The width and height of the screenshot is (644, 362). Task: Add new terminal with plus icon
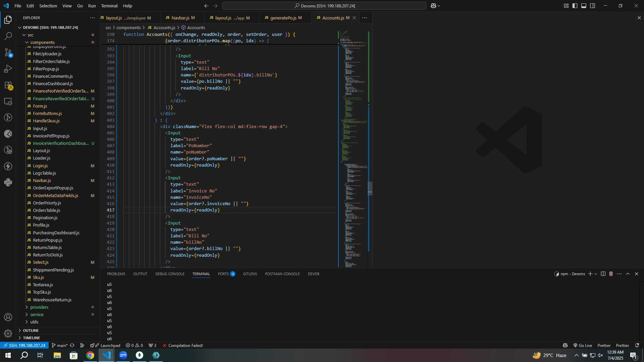click(x=590, y=274)
